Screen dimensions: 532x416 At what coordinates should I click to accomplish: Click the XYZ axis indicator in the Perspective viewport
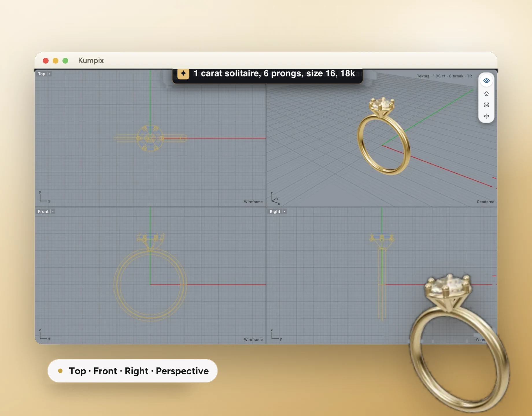click(x=275, y=198)
